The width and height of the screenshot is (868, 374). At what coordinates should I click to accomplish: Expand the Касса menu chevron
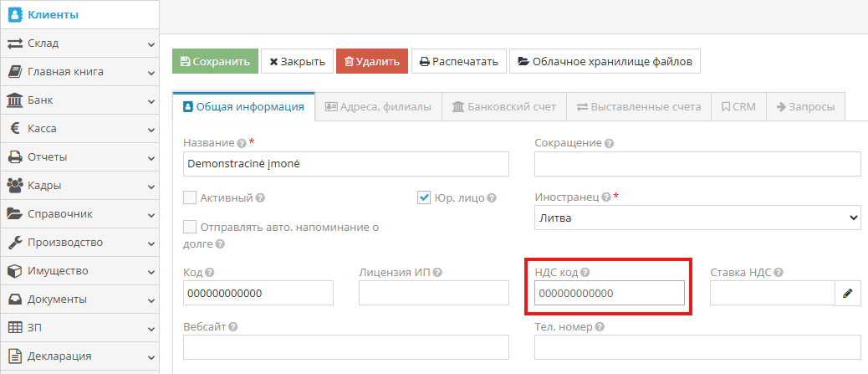click(x=151, y=130)
